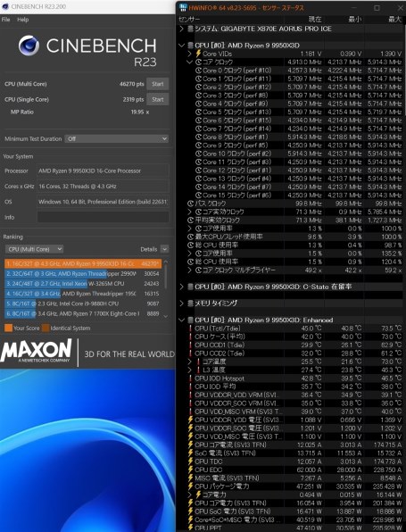This screenshot has width=406, height=532.
Task: Click the thermometer icon beside CPU VDDCR_SOC VRM
Action: 190,403
